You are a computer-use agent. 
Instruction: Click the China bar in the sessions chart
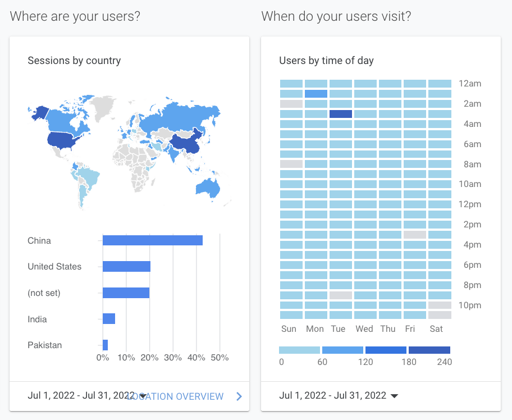click(153, 240)
